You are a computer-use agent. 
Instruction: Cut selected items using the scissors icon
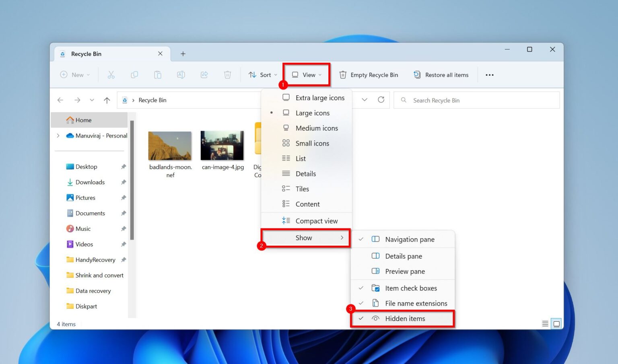[x=111, y=74]
